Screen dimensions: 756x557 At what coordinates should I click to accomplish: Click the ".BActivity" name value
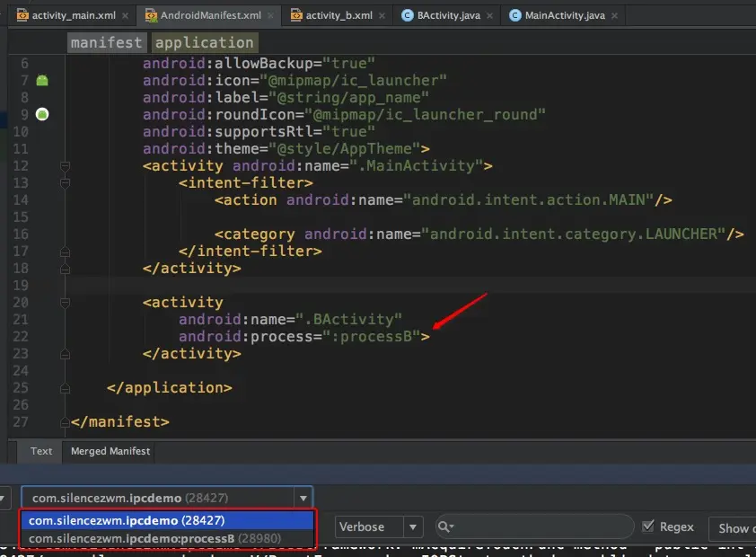point(348,319)
